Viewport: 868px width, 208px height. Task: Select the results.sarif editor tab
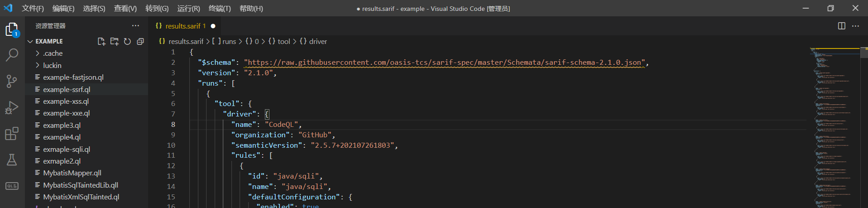pyautogui.click(x=185, y=26)
